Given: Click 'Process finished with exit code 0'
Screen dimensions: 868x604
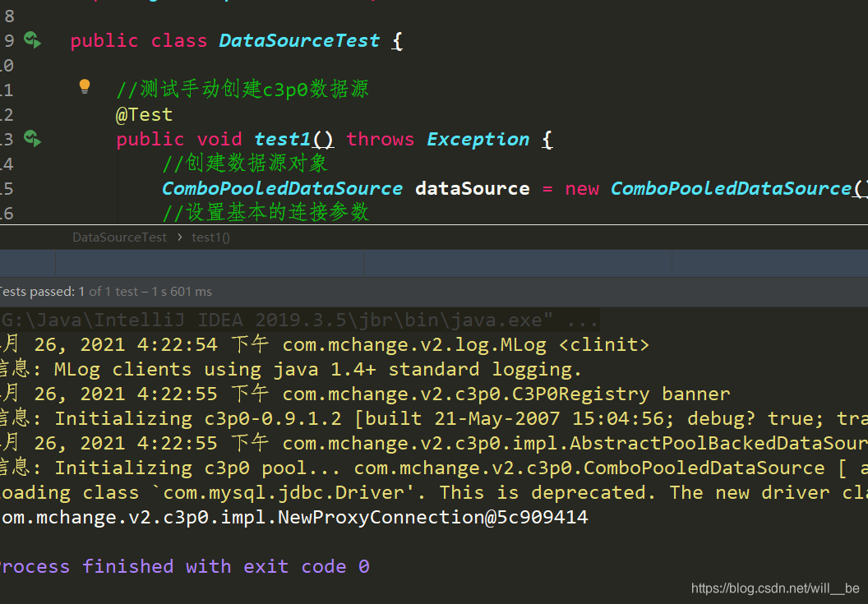Looking at the screenshot, I should [x=184, y=566].
